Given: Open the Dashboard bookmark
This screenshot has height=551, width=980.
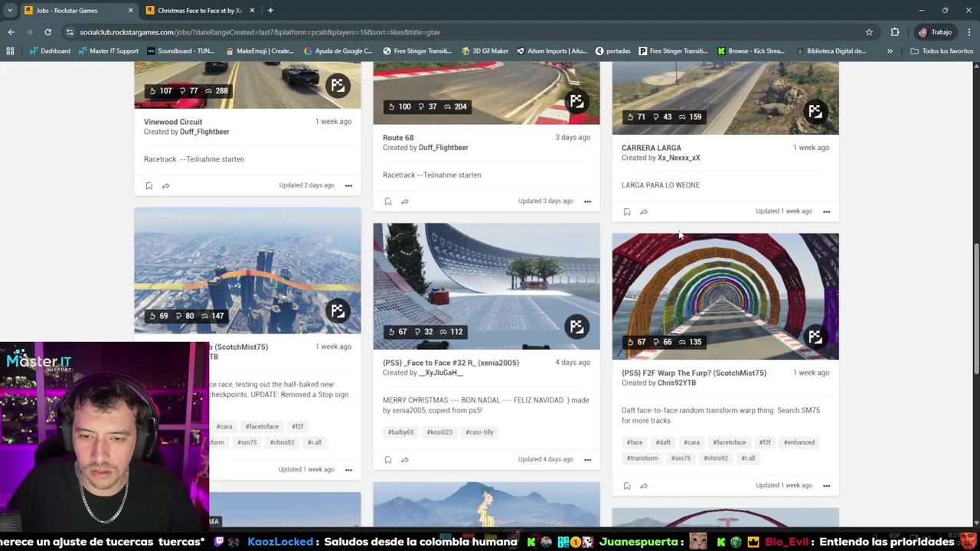Looking at the screenshot, I should point(50,51).
